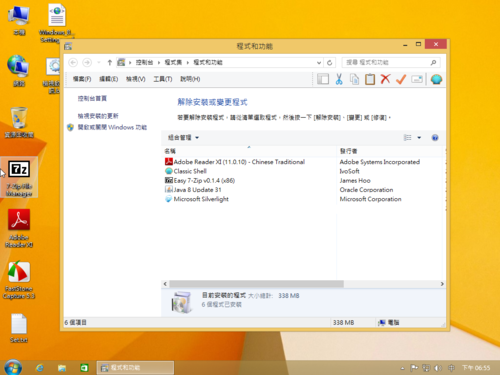Screen dimensions: 500x375
Task: Click the Cut scissors toolbar icon
Action: click(339, 79)
